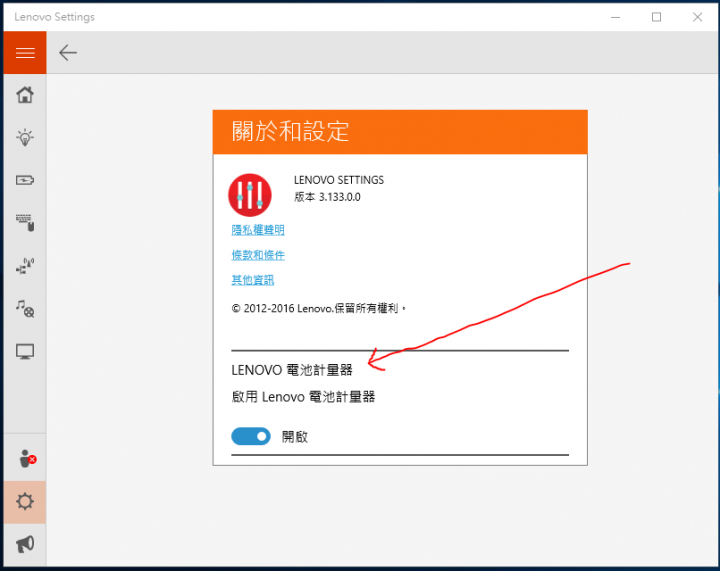Open the keyboard and mouse input section
The height and width of the screenshot is (571, 720).
point(25,223)
